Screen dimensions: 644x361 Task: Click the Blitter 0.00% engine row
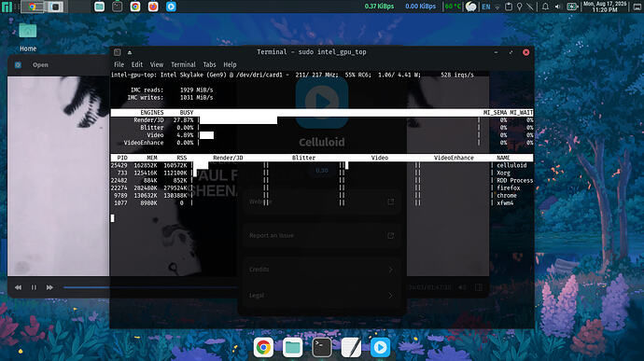pos(322,128)
